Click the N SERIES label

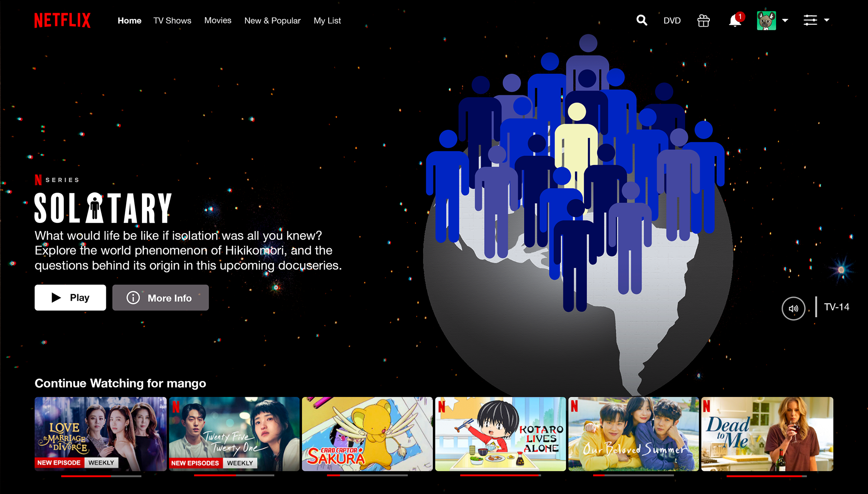pyautogui.click(x=57, y=180)
